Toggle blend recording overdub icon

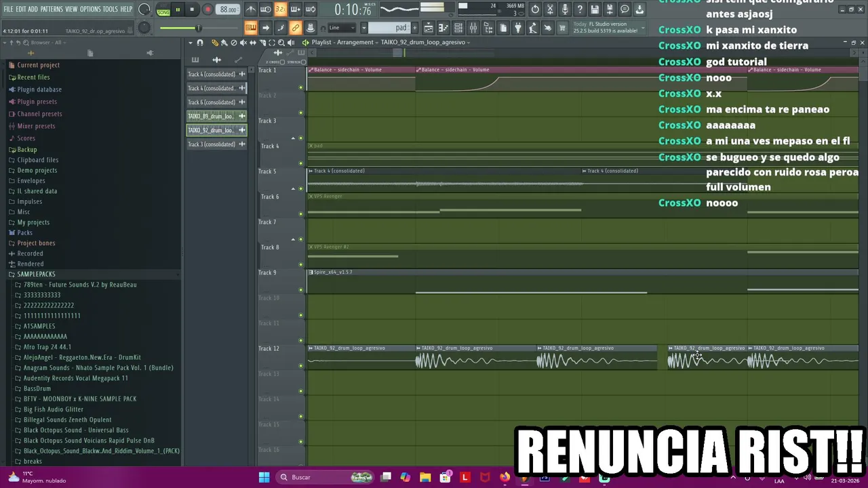pos(296,9)
